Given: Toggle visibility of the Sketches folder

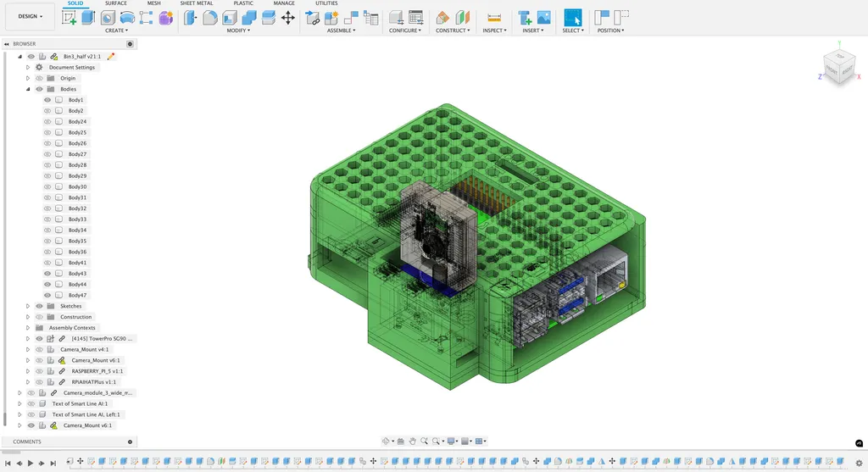Looking at the screenshot, I should click(x=39, y=306).
